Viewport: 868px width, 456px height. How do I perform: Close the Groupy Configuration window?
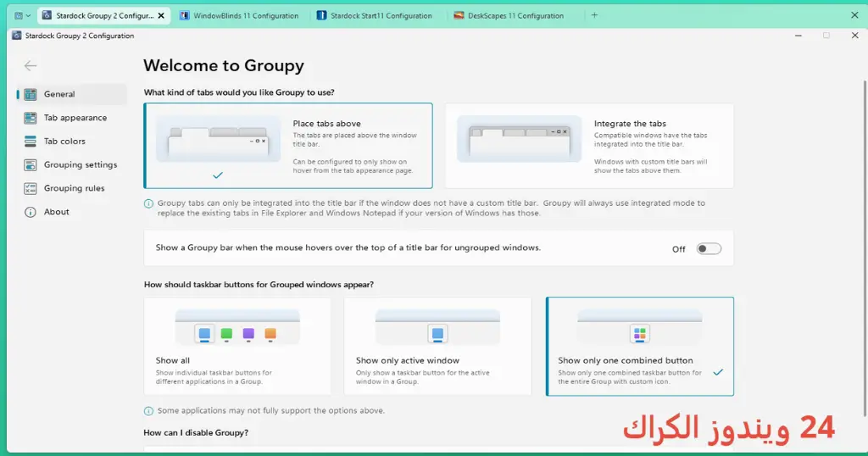pyautogui.click(x=854, y=36)
